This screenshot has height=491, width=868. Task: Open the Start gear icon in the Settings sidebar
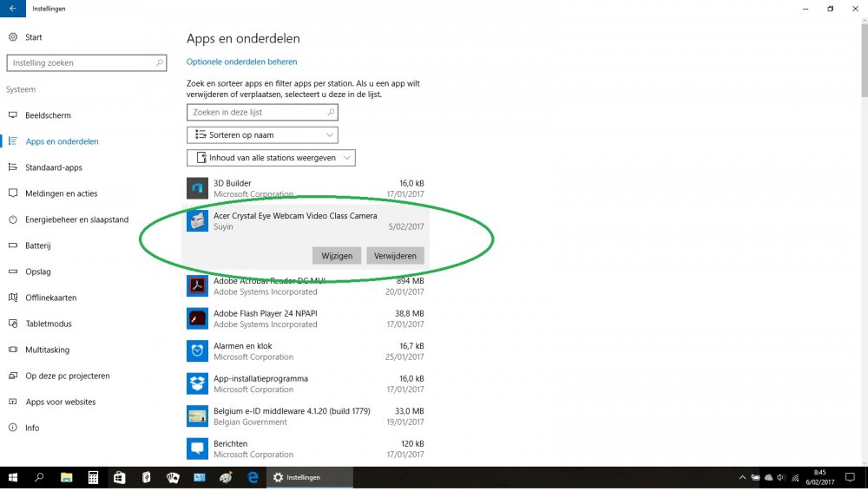13,37
